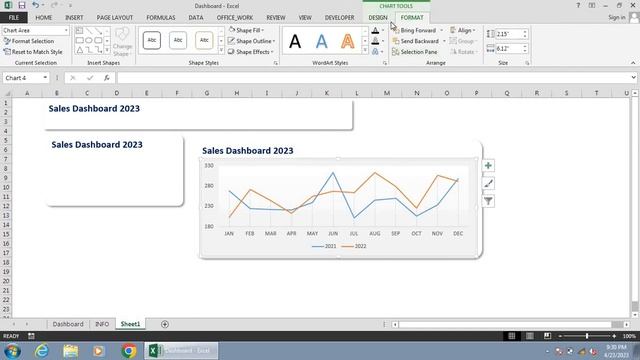The image size is (640, 360).
Task: Open the FORMULAS tab
Action: pos(160,18)
